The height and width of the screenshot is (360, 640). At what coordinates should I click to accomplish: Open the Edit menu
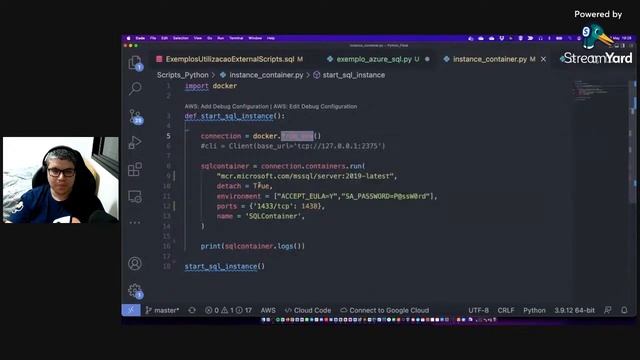[164, 38]
